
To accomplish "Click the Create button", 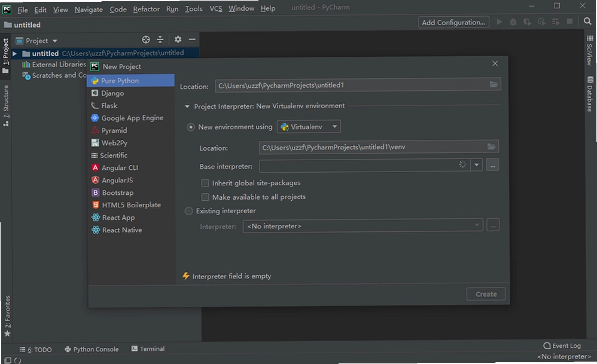I will click(x=486, y=294).
